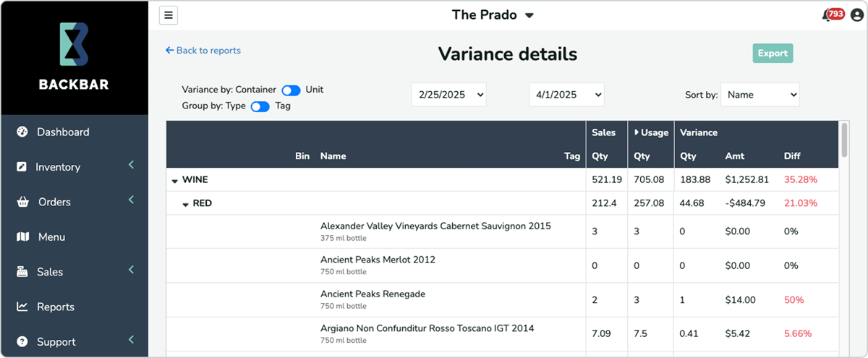Click the table vertical scrollbar
The width and height of the screenshot is (868, 358).
843,140
